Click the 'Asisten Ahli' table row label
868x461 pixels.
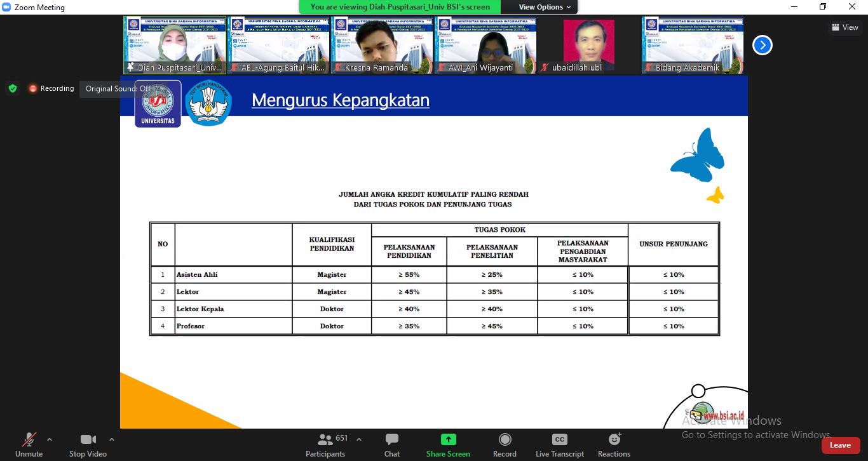(197, 275)
